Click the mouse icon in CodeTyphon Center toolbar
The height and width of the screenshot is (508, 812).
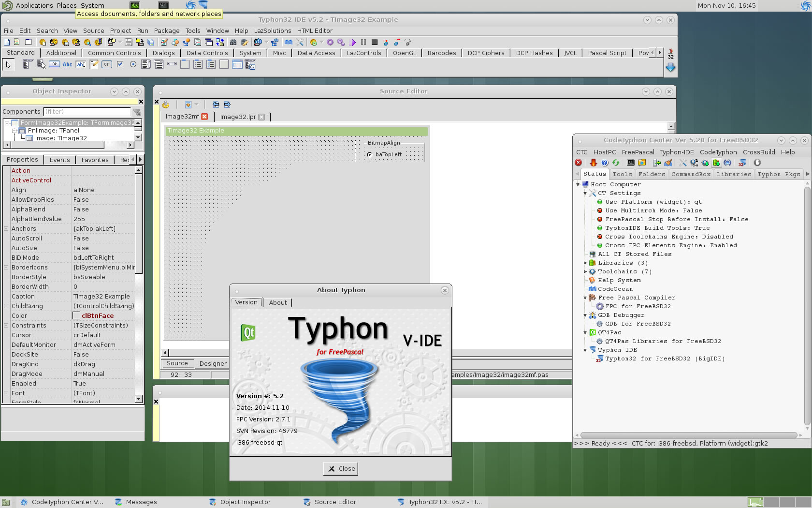757,163
